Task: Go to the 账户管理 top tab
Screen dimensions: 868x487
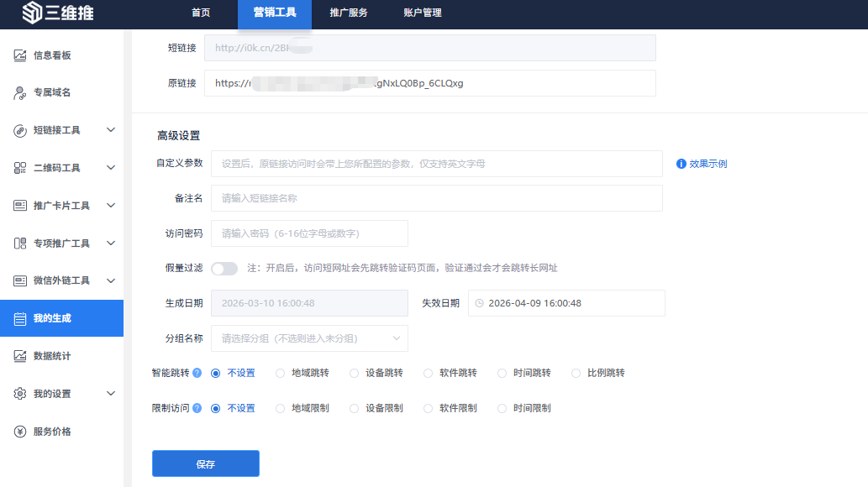Action: coord(422,13)
